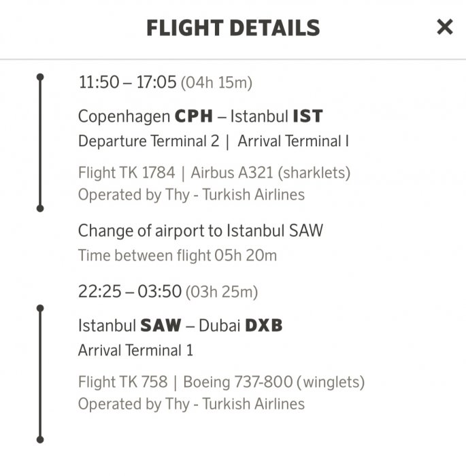Click the 04h 15m duration label
Screen dimensions: 466x476
tap(216, 84)
